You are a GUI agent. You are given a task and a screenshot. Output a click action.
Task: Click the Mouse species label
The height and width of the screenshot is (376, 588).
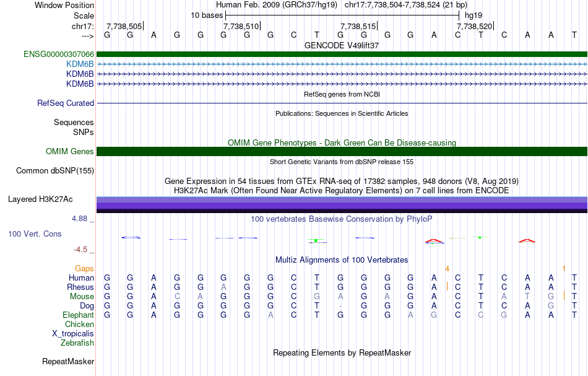click(x=82, y=297)
